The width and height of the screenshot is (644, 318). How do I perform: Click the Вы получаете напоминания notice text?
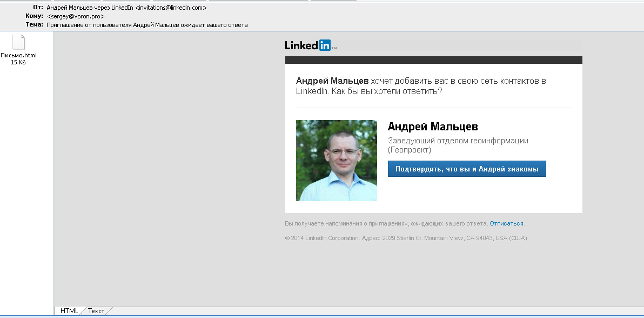pos(386,223)
